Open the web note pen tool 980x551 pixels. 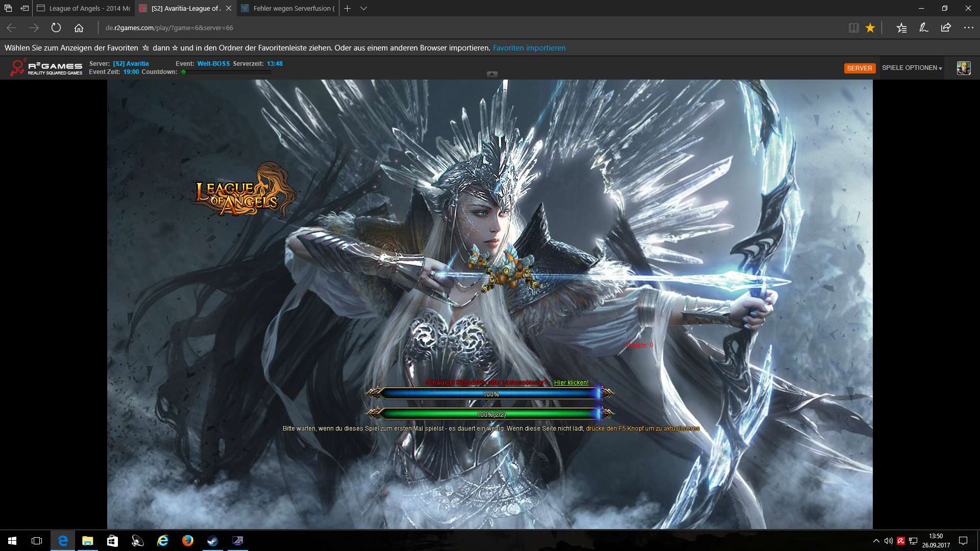(923, 28)
